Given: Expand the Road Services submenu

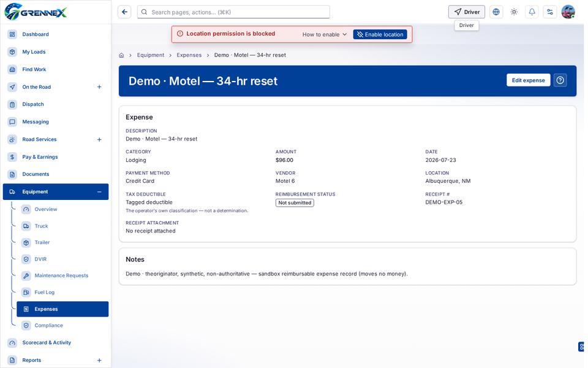Looking at the screenshot, I should [x=99, y=139].
